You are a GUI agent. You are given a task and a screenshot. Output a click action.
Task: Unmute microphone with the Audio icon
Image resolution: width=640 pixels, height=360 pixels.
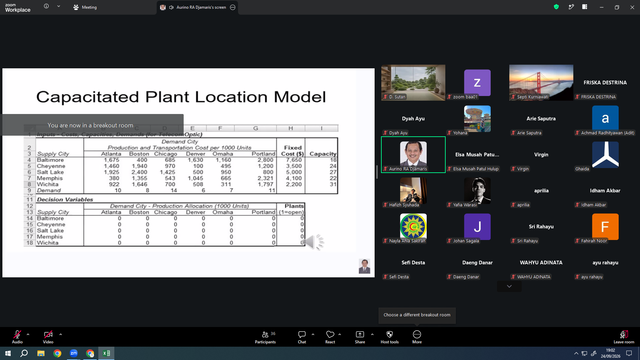pyautogui.click(x=17, y=337)
